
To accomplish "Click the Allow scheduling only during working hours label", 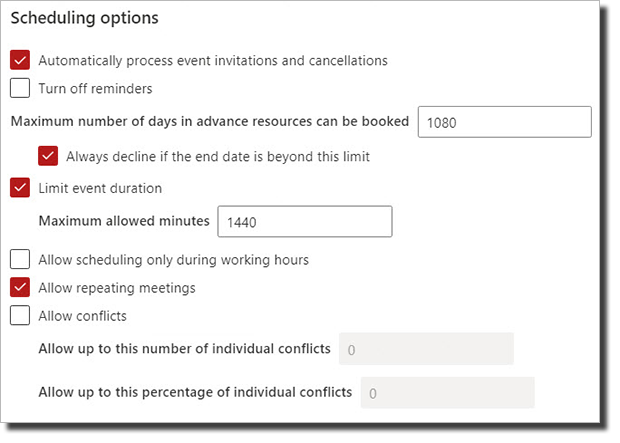I will (174, 260).
